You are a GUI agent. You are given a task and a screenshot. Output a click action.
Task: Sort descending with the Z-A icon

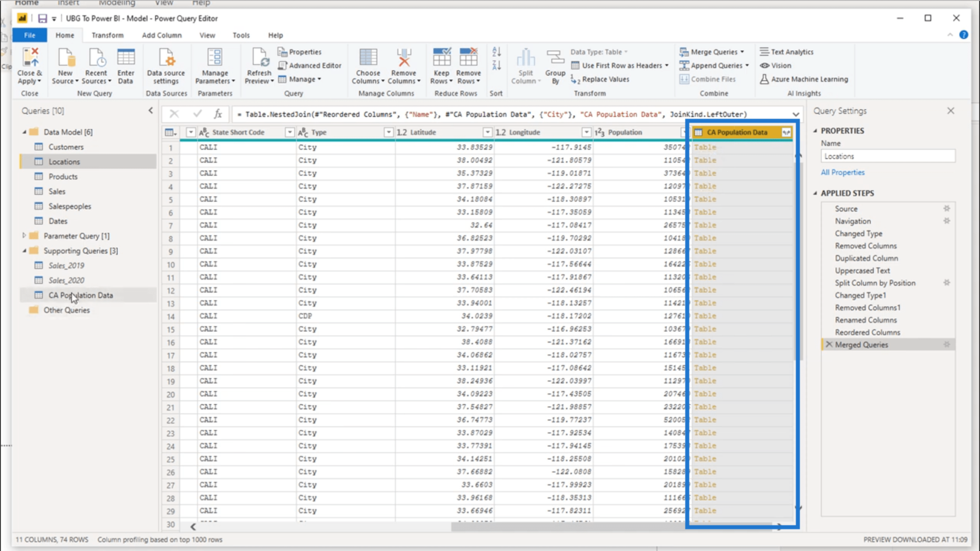tap(496, 65)
